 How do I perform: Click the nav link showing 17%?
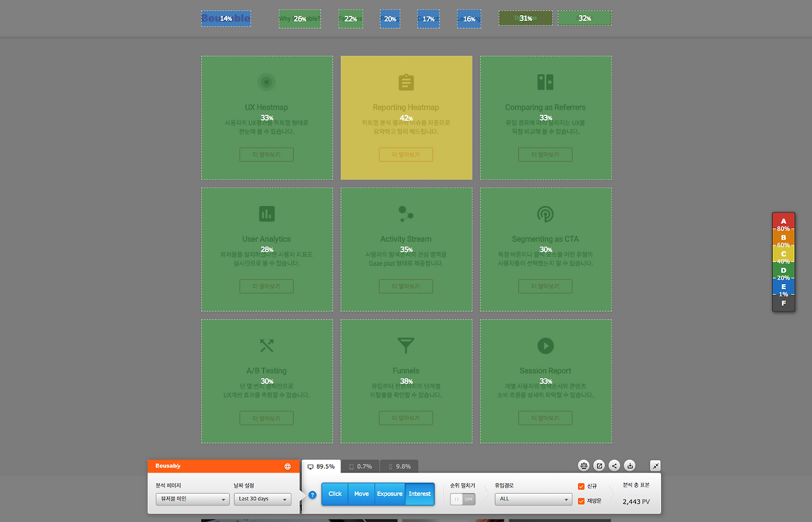pyautogui.click(x=428, y=19)
